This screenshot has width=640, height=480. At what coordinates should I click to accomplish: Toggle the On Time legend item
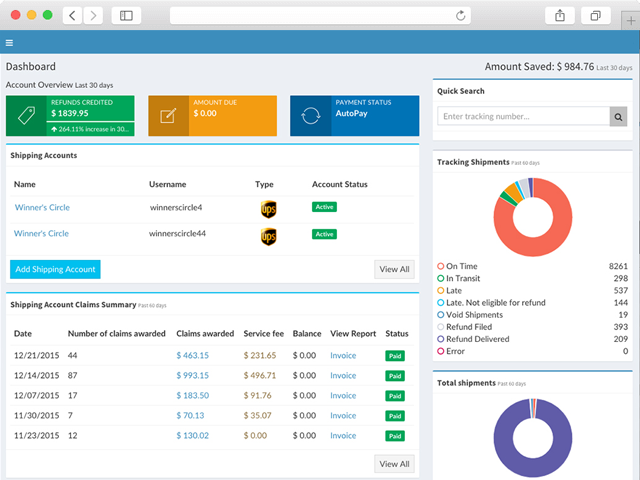(x=457, y=266)
